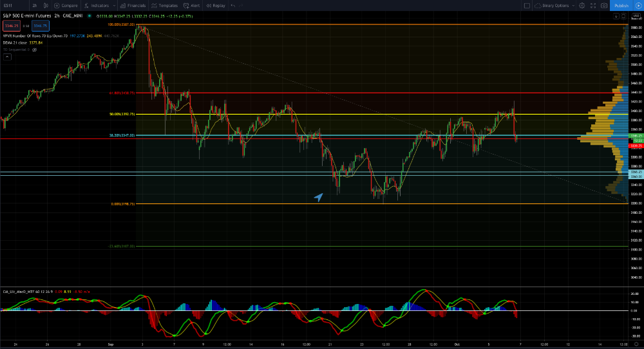The width and height of the screenshot is (644, 349).
Task: Select the 50.00% (3392.75) yellow Fib label
Action: (x=122, y=114)
